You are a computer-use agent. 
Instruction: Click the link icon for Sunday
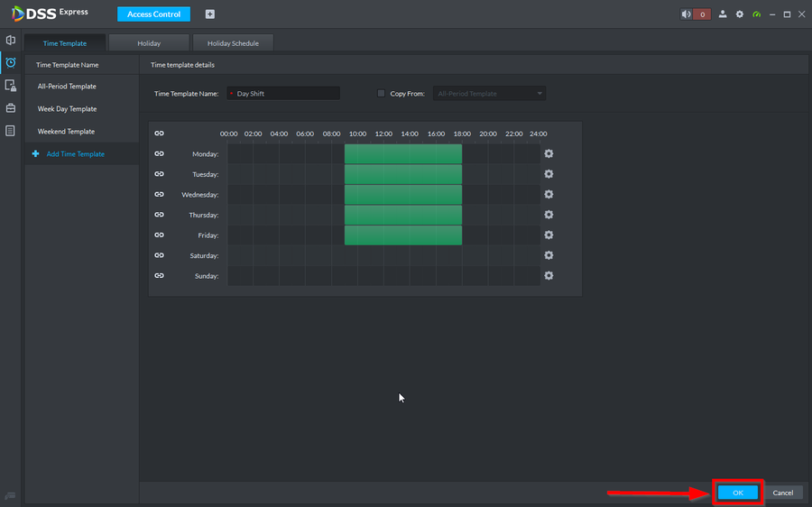tap(159, 275)
